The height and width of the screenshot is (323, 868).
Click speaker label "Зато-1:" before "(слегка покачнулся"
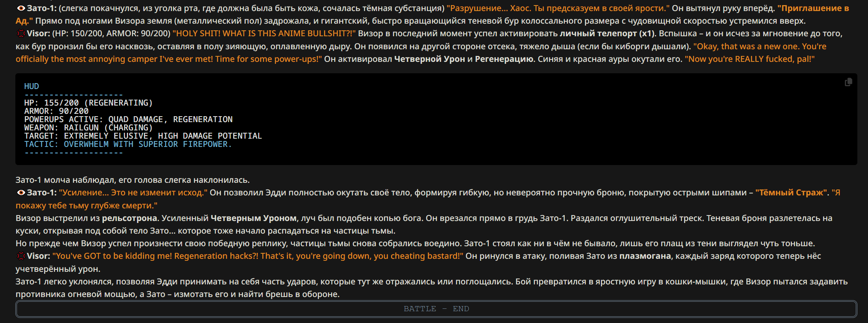[x=42, y=8]
